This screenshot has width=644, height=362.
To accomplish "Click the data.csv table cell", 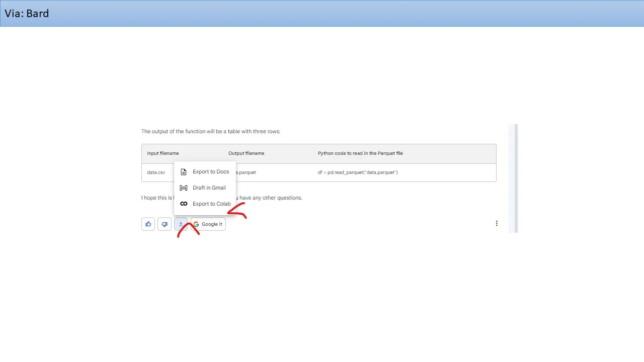I will point(156,172).
